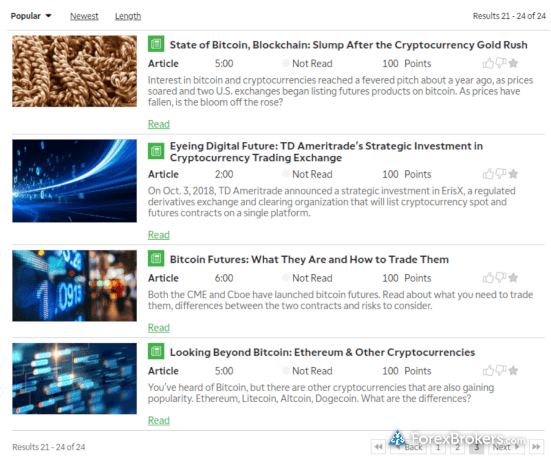Screen dimensions: 551x461
Task: Sort results by Newest
Action: point(84,16)
